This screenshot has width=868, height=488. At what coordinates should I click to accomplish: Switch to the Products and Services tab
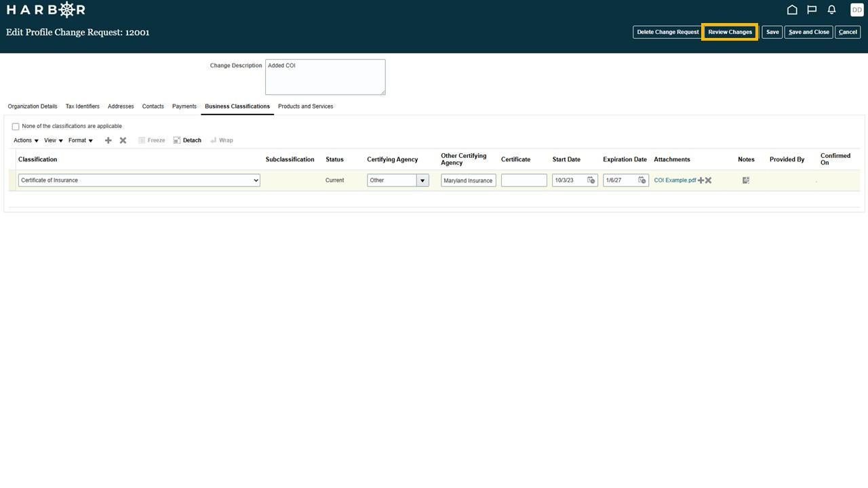click(x=305, y=106)
